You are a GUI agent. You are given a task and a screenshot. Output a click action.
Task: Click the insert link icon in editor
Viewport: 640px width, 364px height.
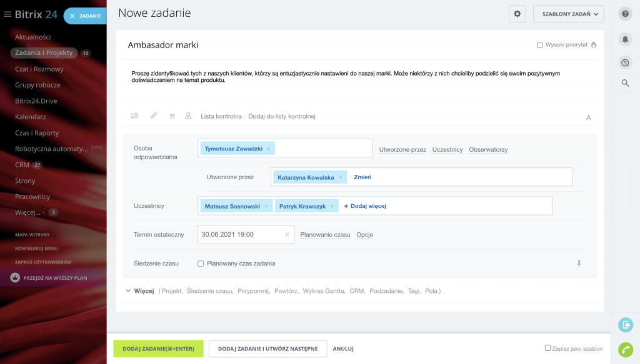point(153,116)
